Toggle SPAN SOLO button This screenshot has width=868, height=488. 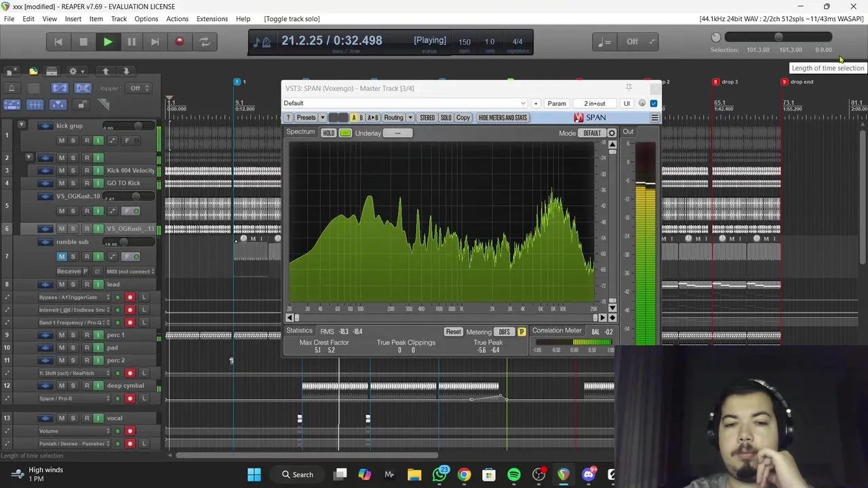(446, 118)
